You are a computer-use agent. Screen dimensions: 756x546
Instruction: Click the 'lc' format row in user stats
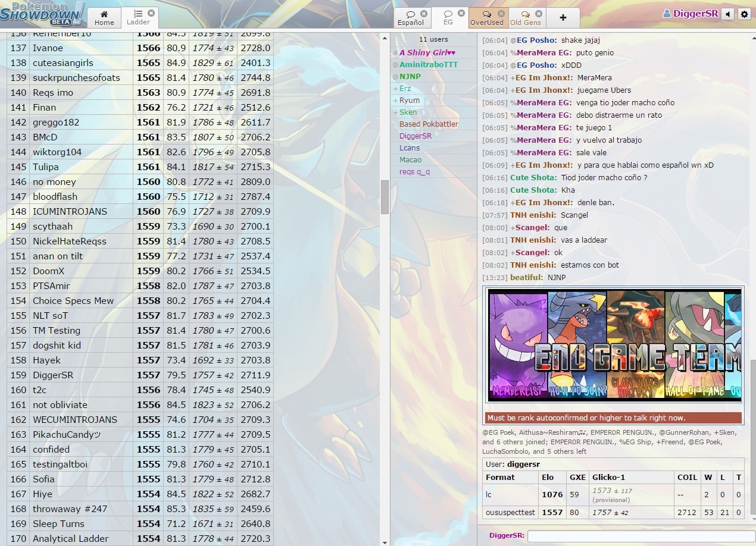613,494
